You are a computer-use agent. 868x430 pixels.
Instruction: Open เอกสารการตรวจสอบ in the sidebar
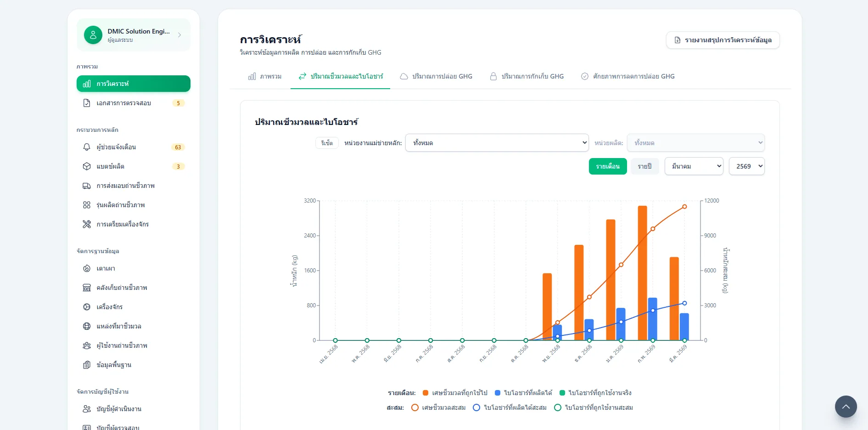(x=134, y=103)
